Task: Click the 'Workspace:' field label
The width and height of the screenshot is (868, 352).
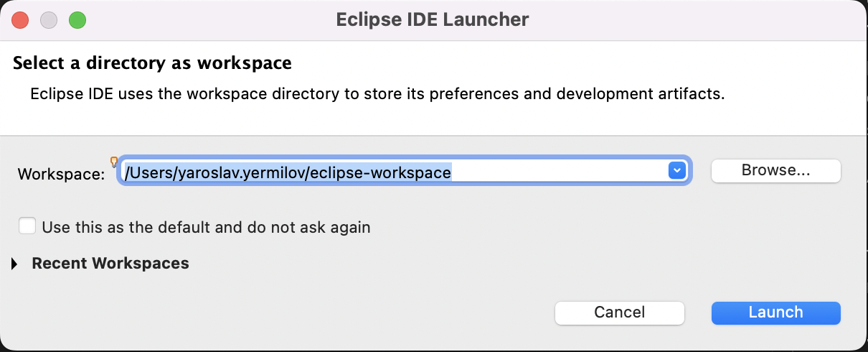Action: point(61,174)
